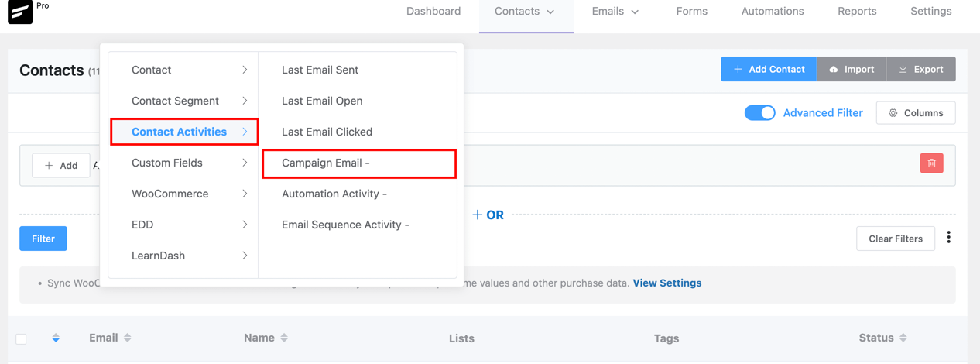Check the select-all contacts checkbox

22,338
